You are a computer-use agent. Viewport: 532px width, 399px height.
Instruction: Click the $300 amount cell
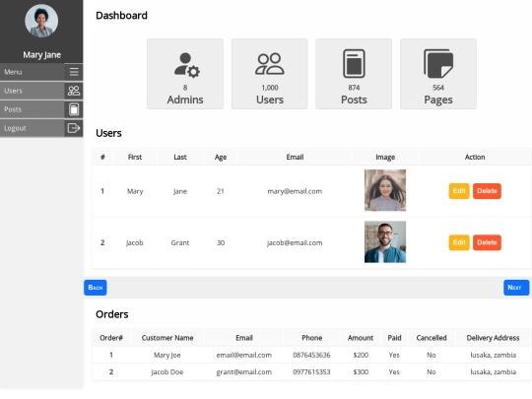click(361, 372)
